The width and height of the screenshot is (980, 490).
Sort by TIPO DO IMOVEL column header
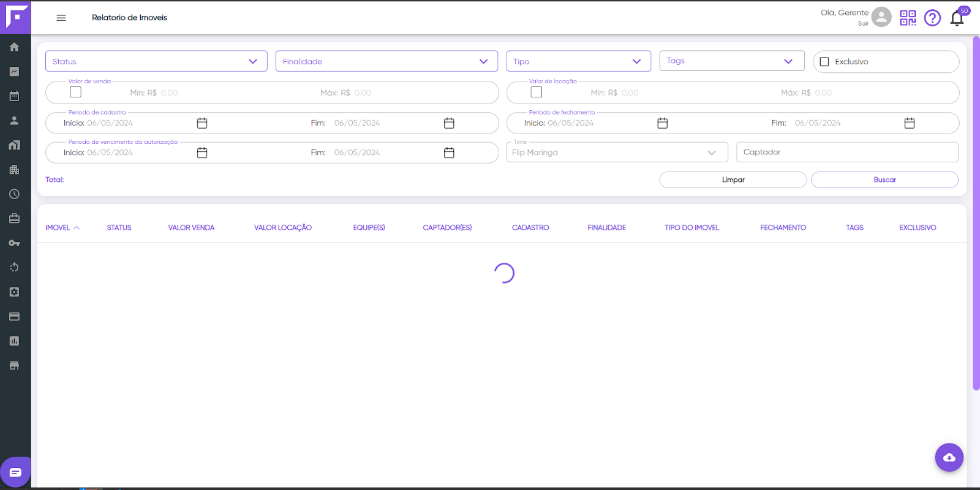(x=692, y=228)
